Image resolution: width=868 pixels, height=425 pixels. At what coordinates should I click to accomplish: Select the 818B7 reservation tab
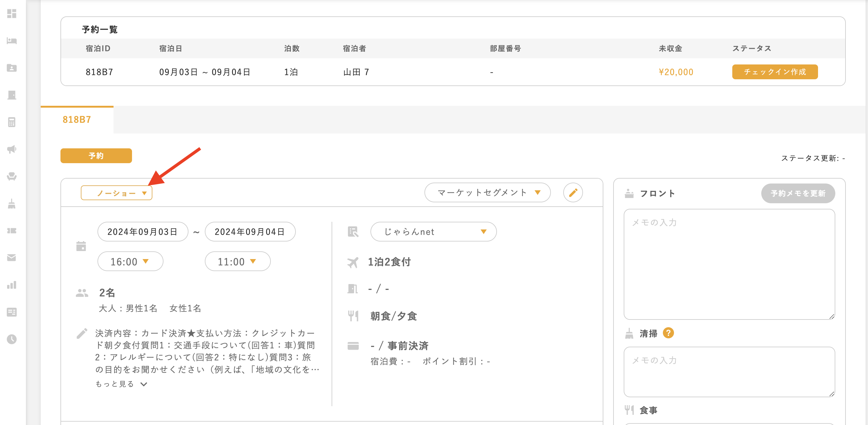click(77, 120)
